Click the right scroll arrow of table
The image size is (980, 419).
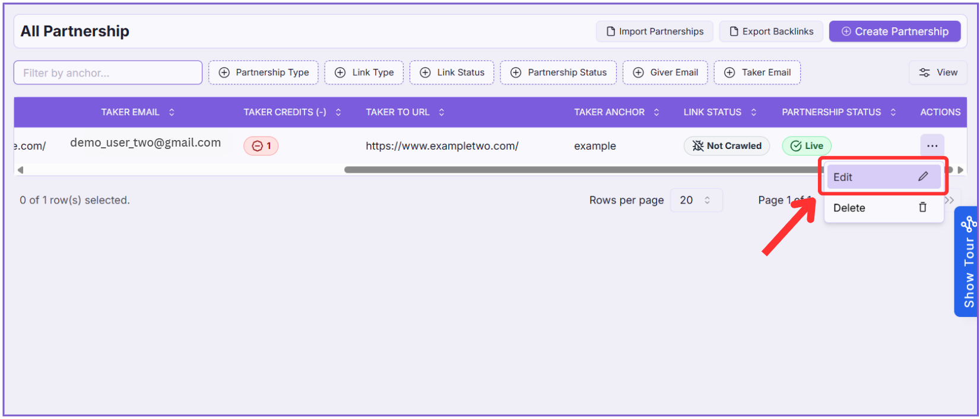[960, 170]
